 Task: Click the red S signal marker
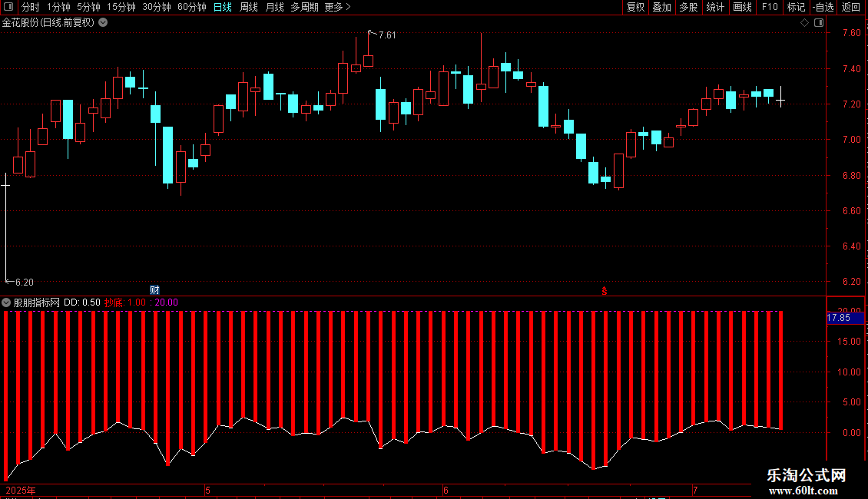(x=605, y=291)
